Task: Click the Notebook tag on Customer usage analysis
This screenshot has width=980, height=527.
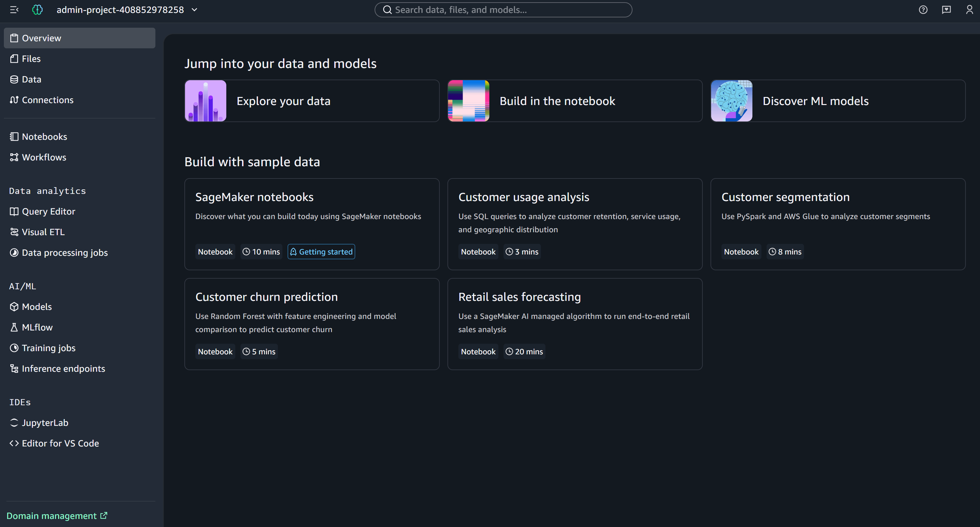Action: (x=478, y=252)
